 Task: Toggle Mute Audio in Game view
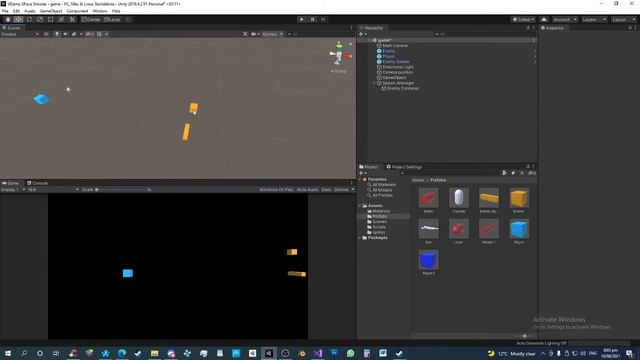coord(307,190)
